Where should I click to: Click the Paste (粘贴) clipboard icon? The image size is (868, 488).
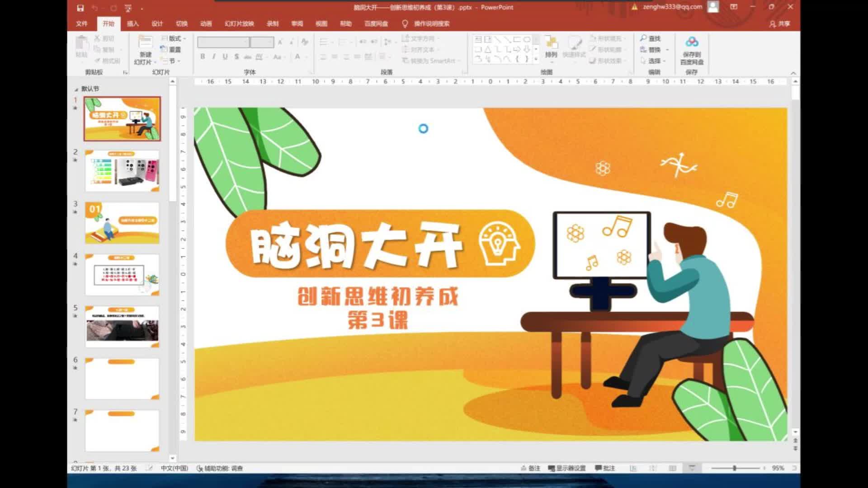pyautogui.click(x=82, y=43)
